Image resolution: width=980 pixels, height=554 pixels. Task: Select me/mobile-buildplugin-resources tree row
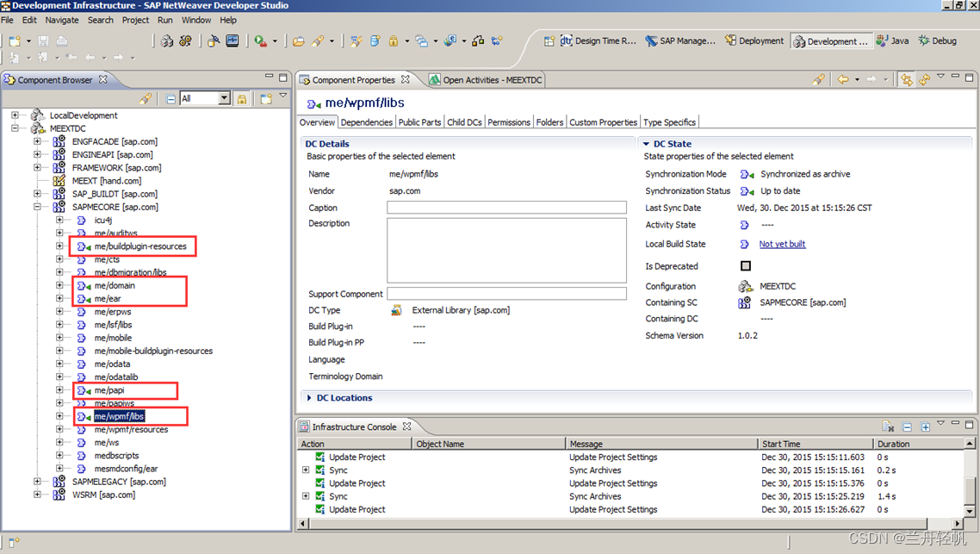153,351
